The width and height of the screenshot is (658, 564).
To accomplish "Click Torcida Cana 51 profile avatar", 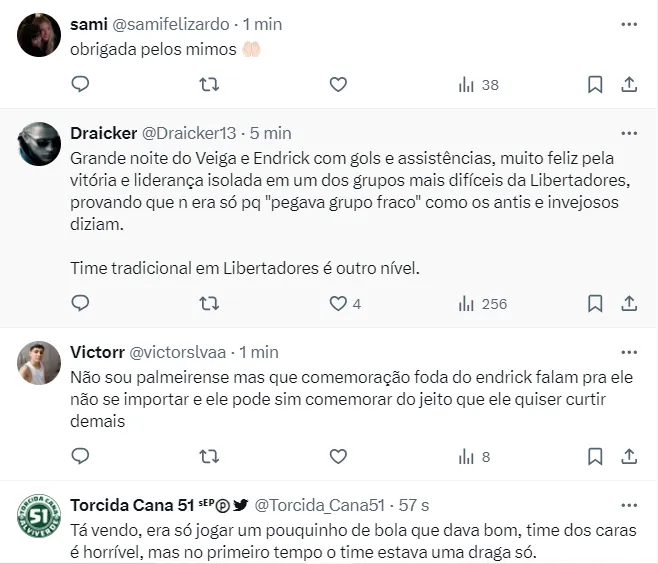I will click(x=40, y=517).
